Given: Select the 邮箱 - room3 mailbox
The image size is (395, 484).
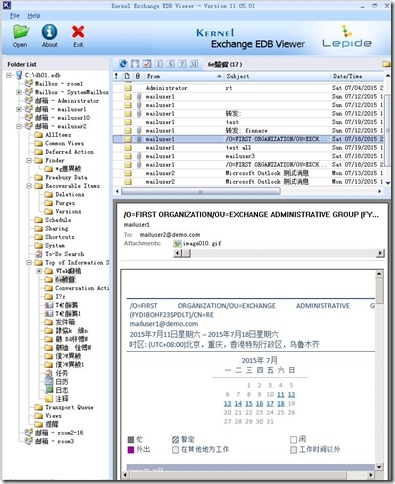Looking at the screenshot, I should coord(55,441).
